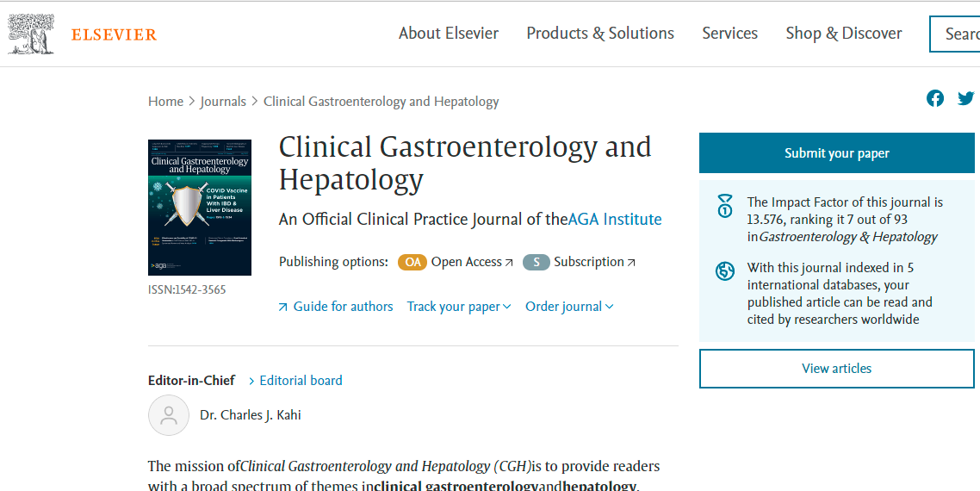Image resolution: width=980 pixels, height=491 pixels.
Task: Open the Services menu
Action: [729, 34]
